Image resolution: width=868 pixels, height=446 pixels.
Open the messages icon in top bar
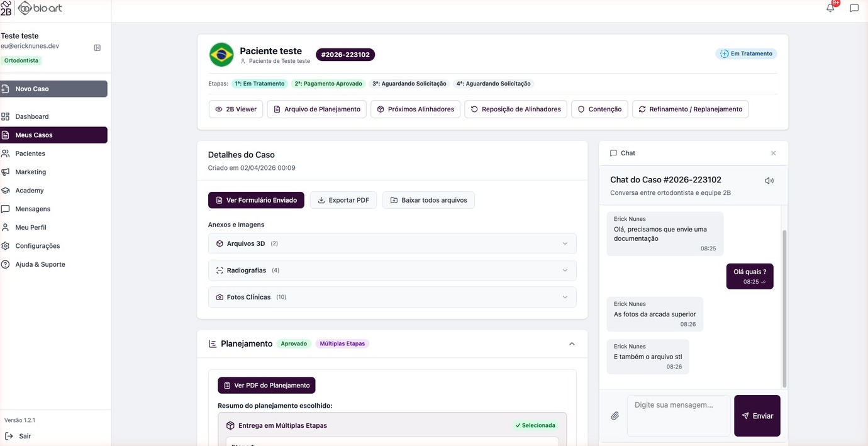[x=854, y=8]
